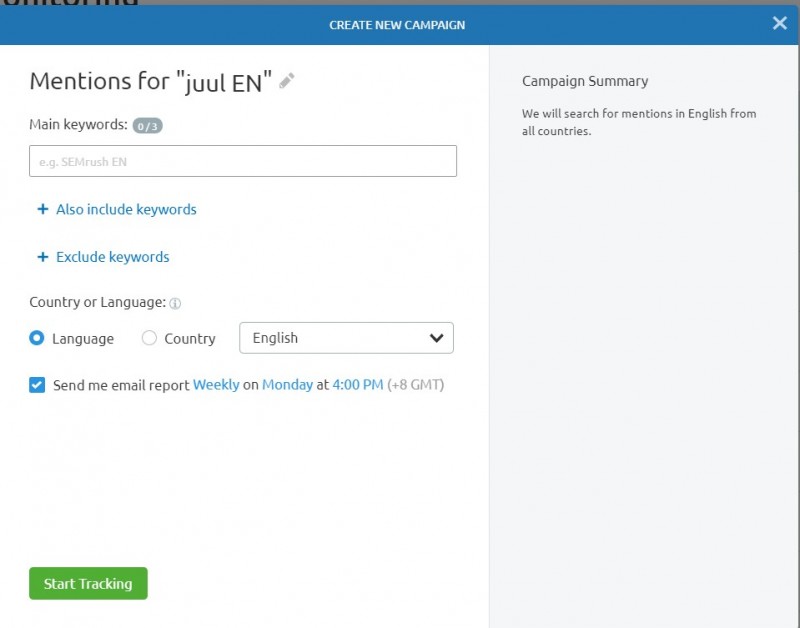Click the Campaign Summary heading
800x628 pixels.
click(x=585, y=81)
